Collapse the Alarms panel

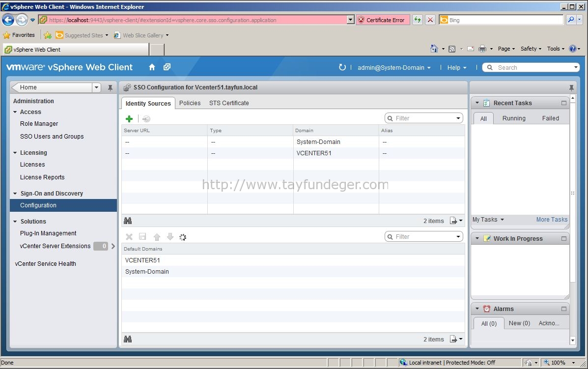[477, 309]
